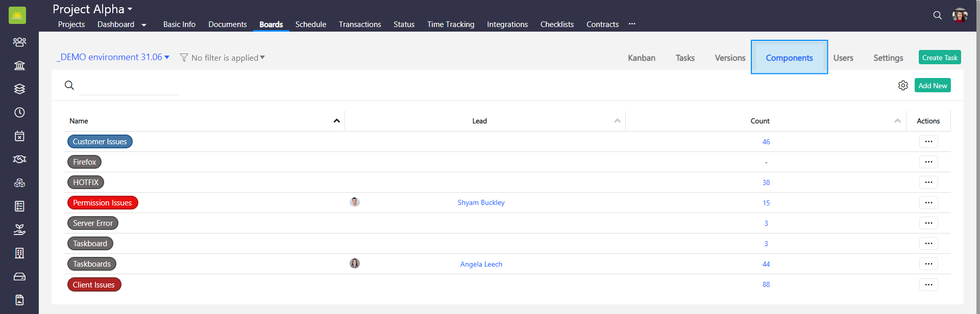Screen dimensions: 980x314
Task: Sort components by Count column
Action: click(897, 121)
